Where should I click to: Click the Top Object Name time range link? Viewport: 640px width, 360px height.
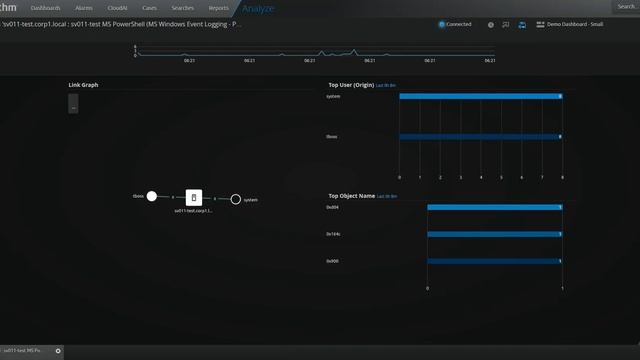pyautogui.click(x=387, y=196)
